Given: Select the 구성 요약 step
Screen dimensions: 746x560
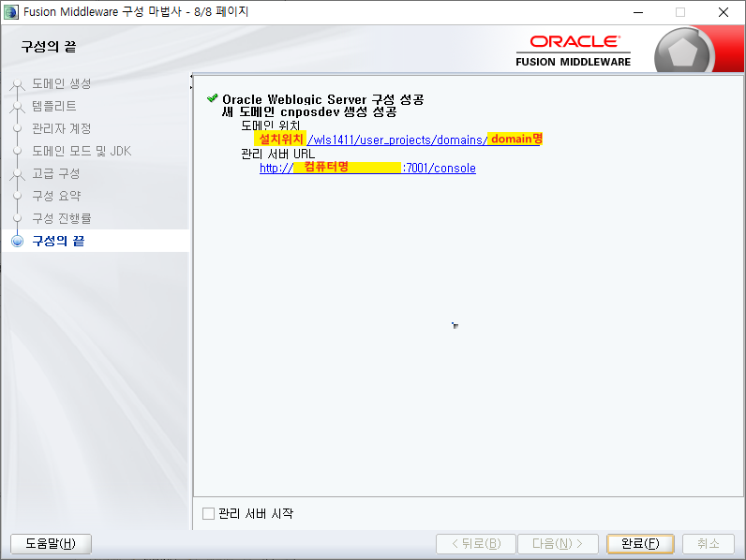Looking at the screenshot, I should 56,196.
